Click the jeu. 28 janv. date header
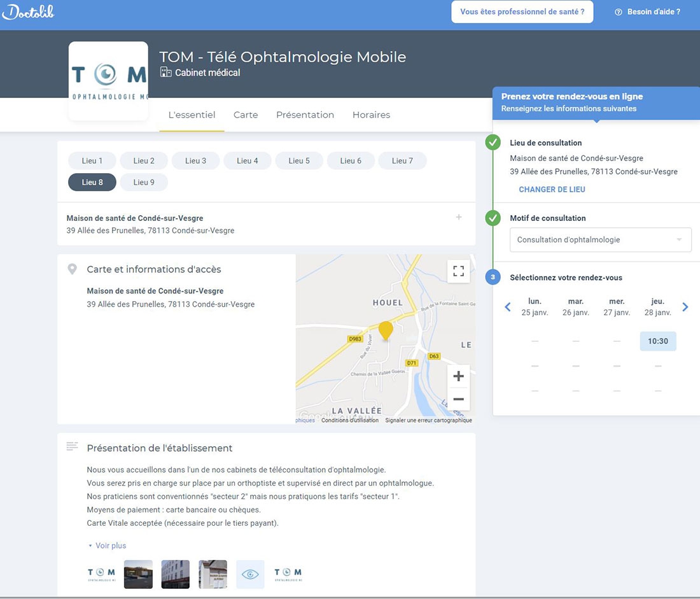700x599 pixels. click(x=657, y=307)
